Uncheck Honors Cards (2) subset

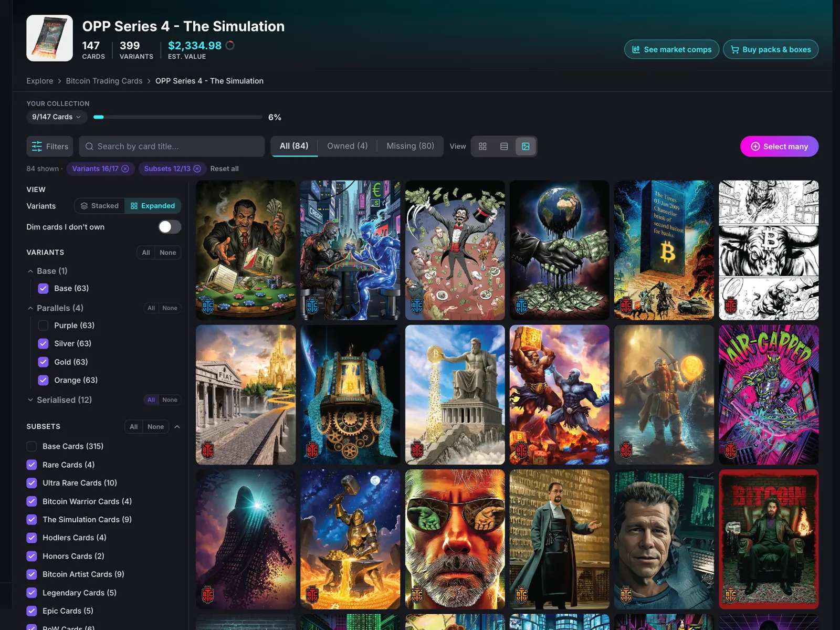pyautogui.click(x=31, y=556)
